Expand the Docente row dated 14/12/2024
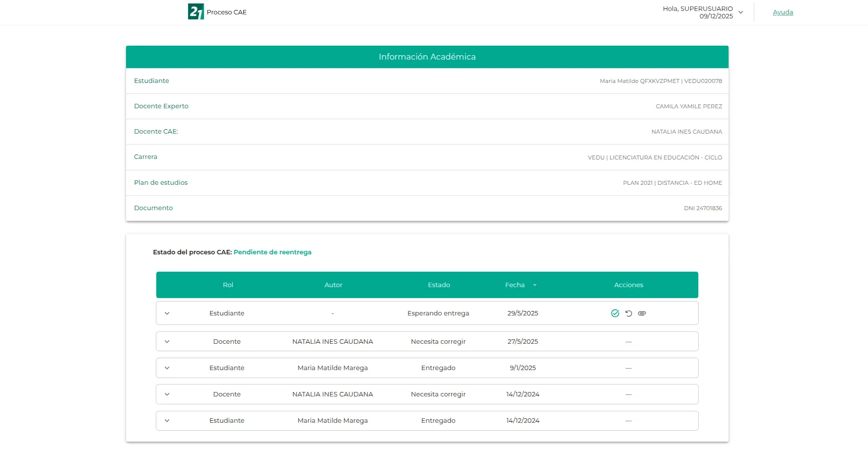This screenshot has width=868, height=463. pyautogui.click(x=167, y=394)
